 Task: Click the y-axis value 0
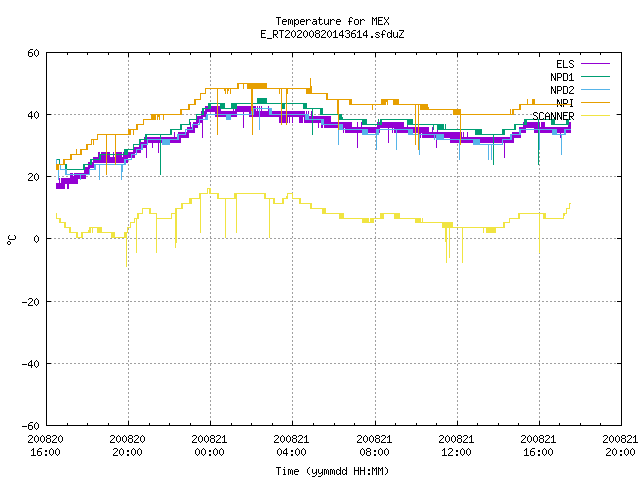click(36, 239)
